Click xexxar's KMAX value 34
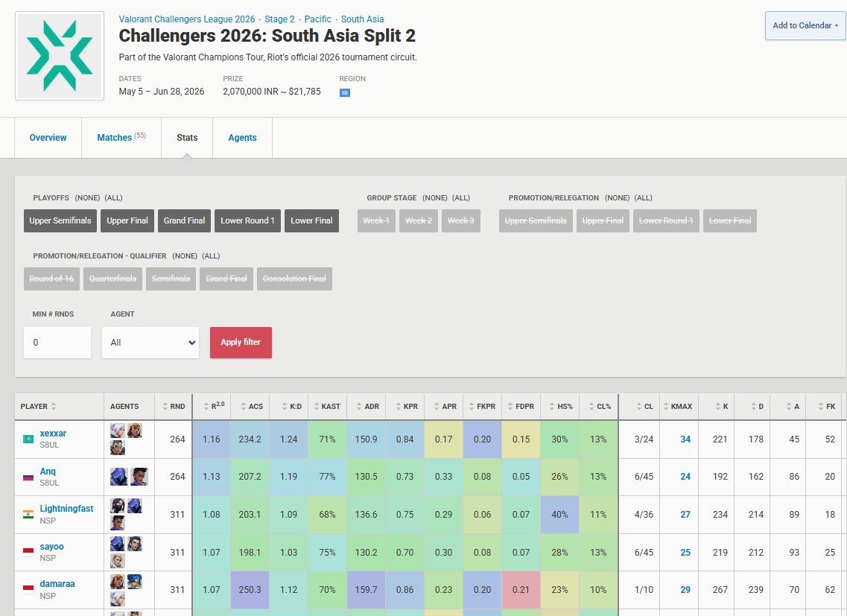The height and width of the screenshot is (616, 847). 685,439
